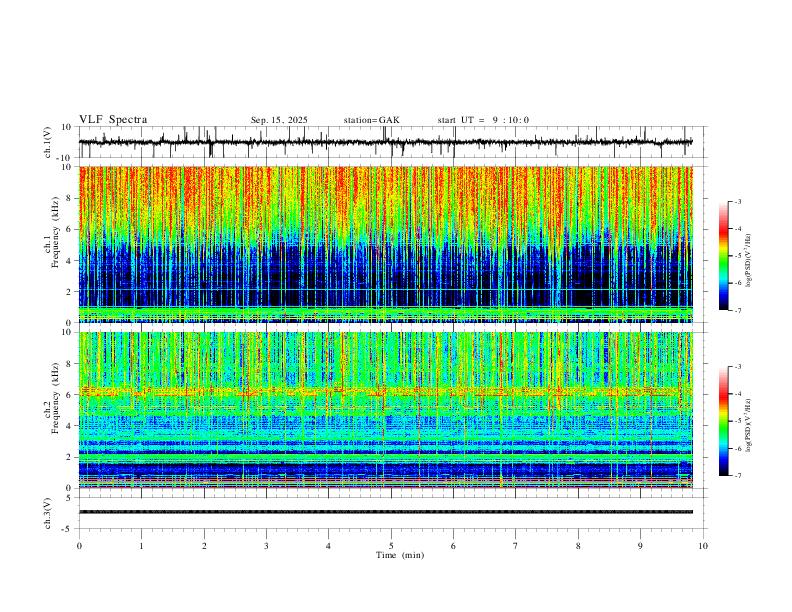Click the ch.1 log(PSD) colorbar label
Viewport: 792px width, 612px height.
[749, 260]
